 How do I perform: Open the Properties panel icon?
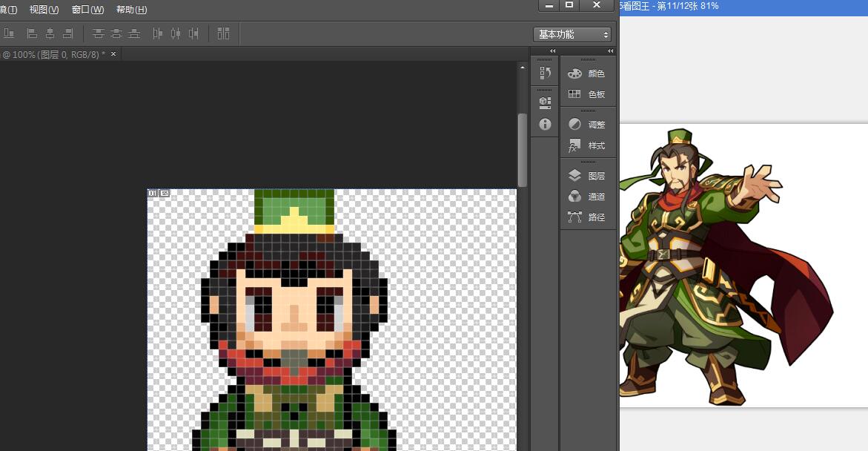pos(546,102)
